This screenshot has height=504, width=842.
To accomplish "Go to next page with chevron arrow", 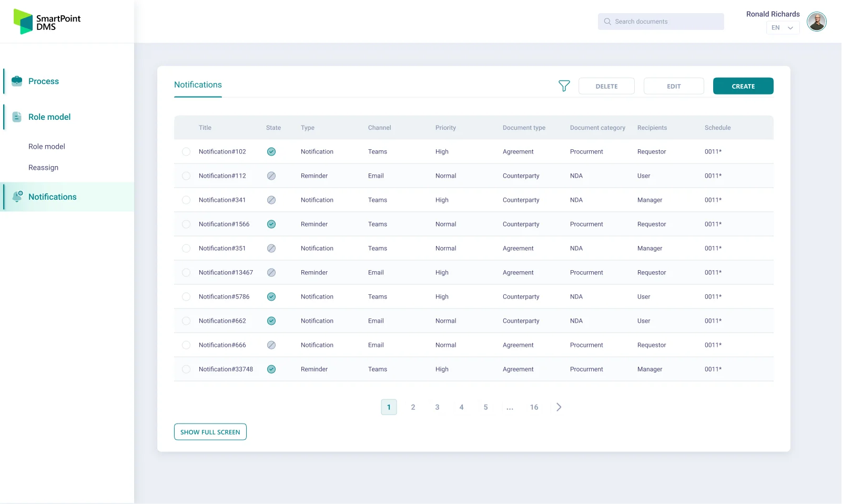I will 559,407.
